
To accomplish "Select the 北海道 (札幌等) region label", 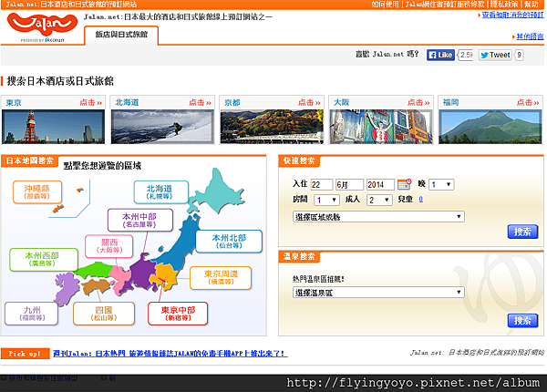I will point(160,192).
